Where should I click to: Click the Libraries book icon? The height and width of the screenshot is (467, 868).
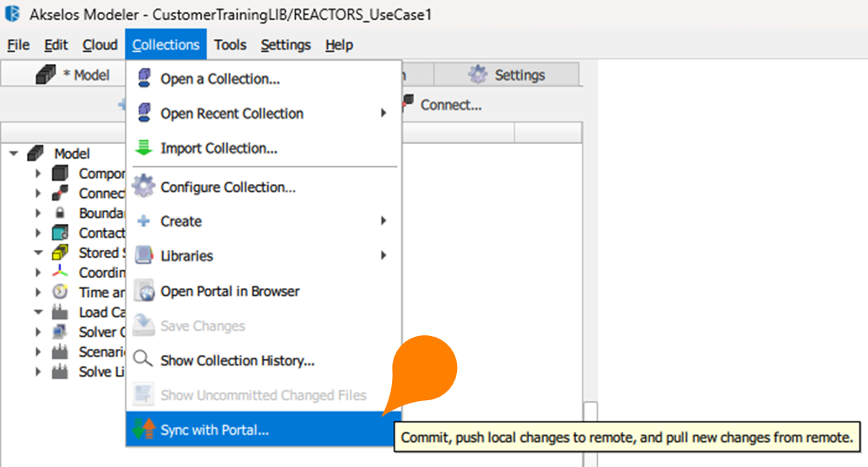(x=144, y=255)
